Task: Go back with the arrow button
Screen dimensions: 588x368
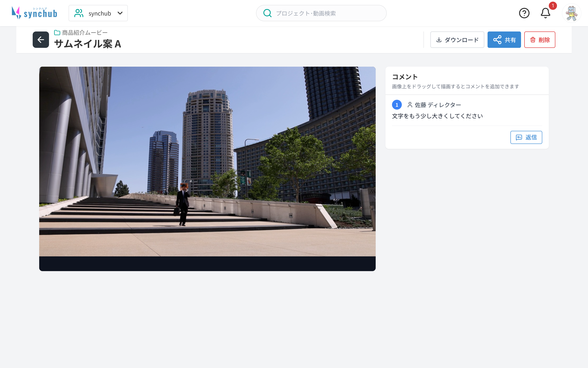Action: click(x=41, y=40)
